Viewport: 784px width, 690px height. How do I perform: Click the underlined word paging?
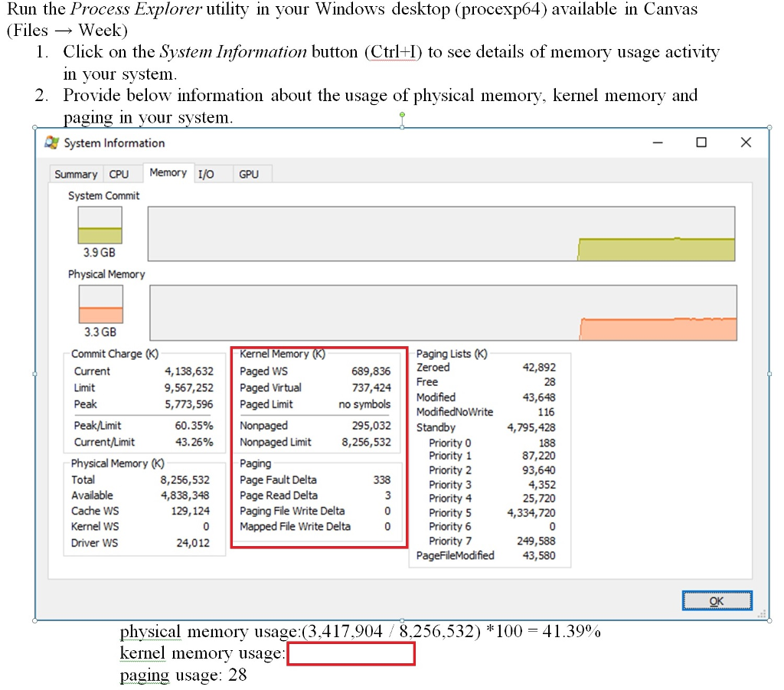tap(142, 675)
